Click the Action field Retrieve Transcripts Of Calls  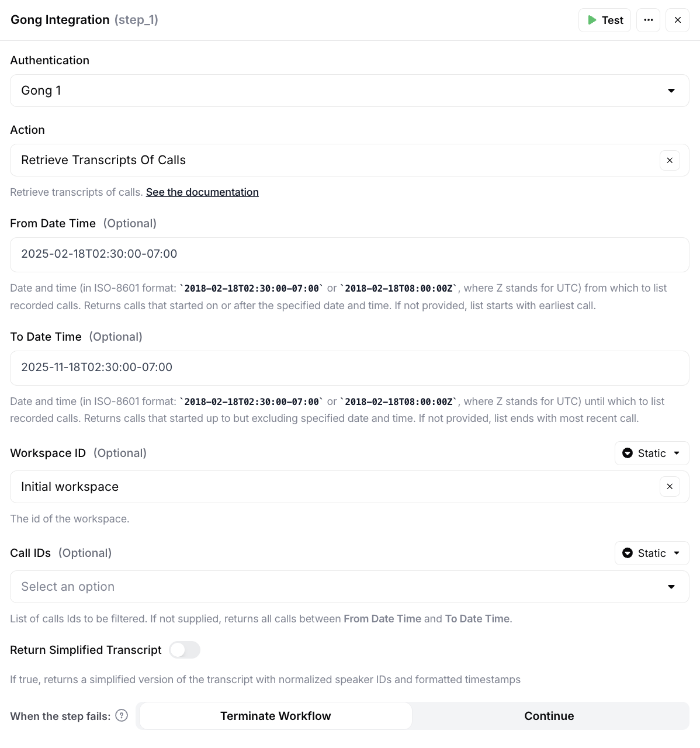(x=333, y=160)
